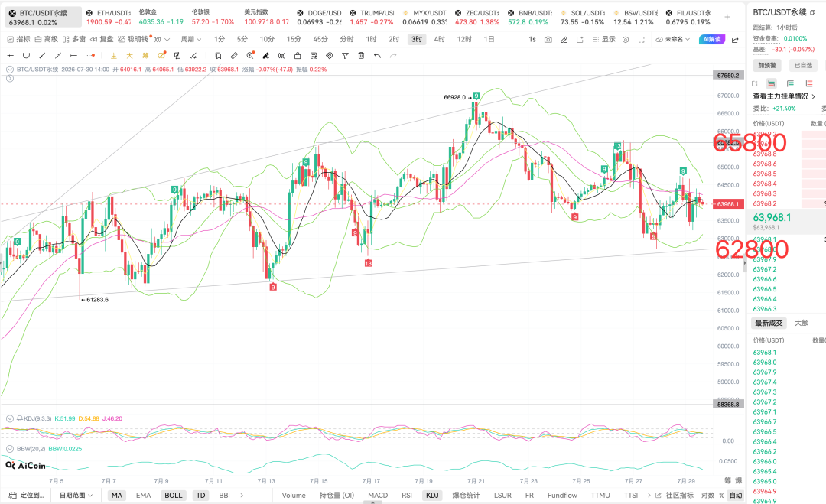
Task: Expand the dropdown next to 聪明钱
Action: coord(167,40)
